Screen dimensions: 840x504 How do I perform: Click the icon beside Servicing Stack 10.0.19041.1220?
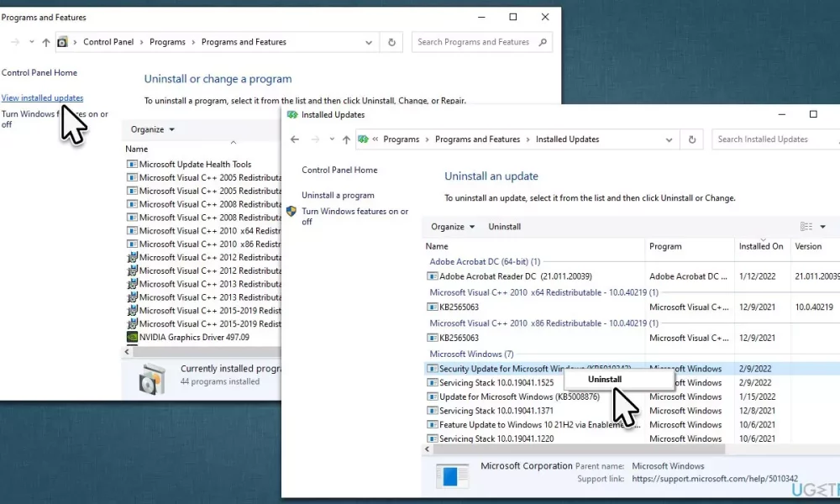(x=432, y=438)
